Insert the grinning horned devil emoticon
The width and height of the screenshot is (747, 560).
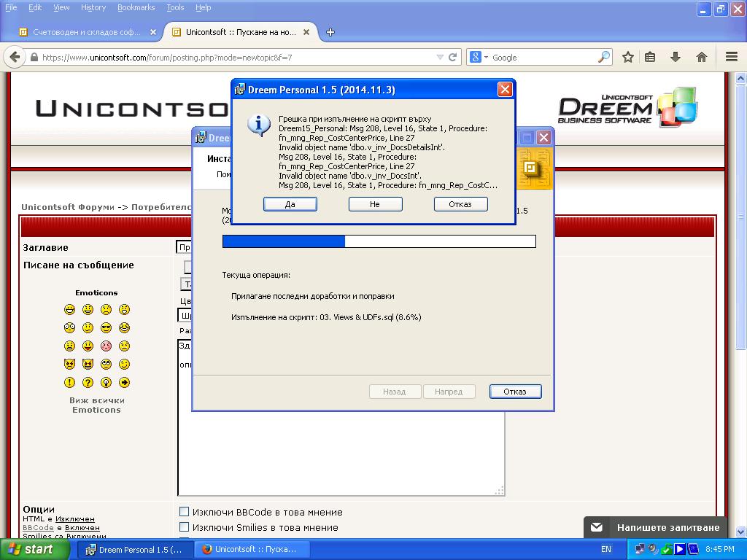coord(88,365)
